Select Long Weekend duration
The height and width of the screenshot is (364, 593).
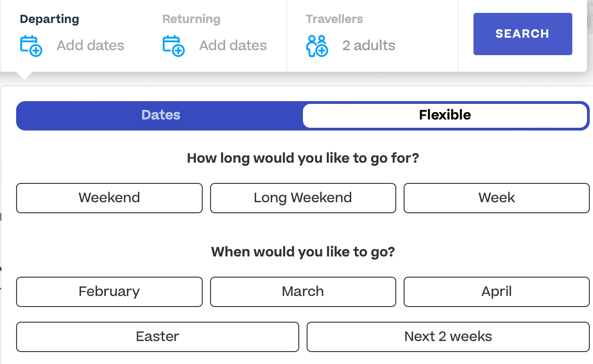tap(302, 198)
